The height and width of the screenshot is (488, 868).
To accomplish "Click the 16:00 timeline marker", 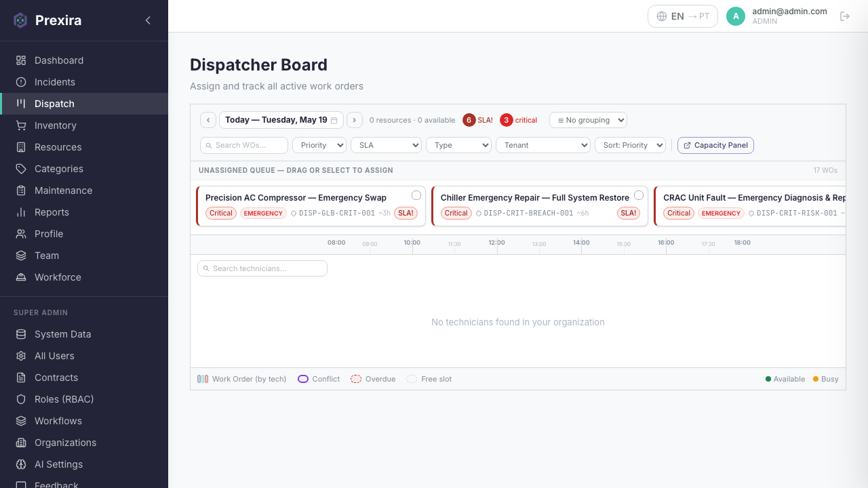I will pos(666,243).
